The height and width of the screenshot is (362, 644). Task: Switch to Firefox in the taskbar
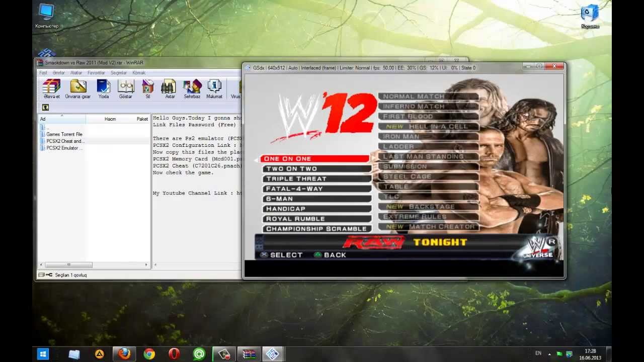[x=124, y=354]
